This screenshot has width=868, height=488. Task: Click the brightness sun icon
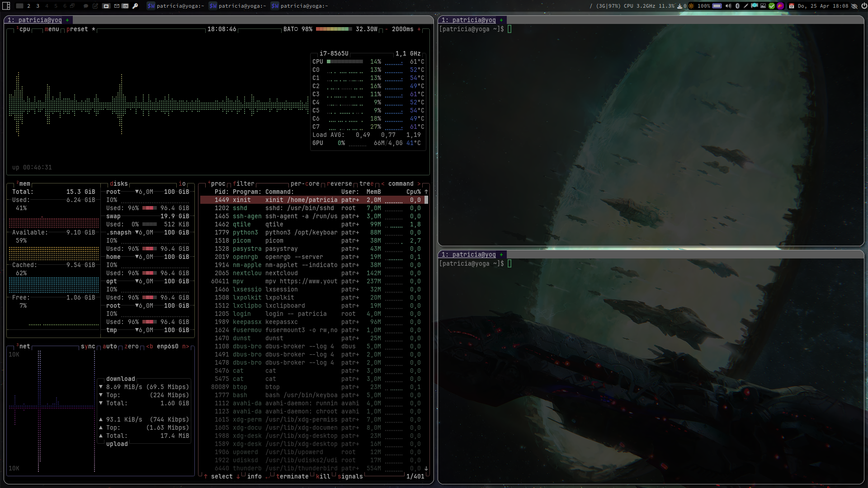(x=691, y=6)
